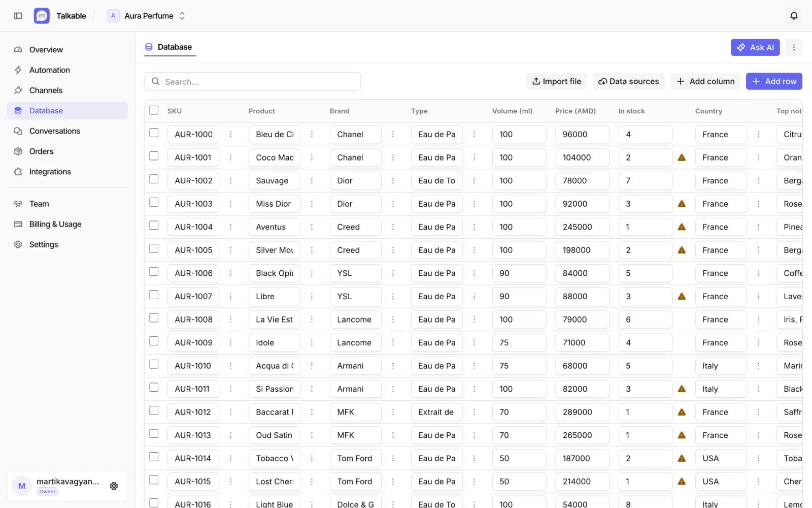Go to Integrations in the sidebar
The image size is (812, 508).
[67, 172]
